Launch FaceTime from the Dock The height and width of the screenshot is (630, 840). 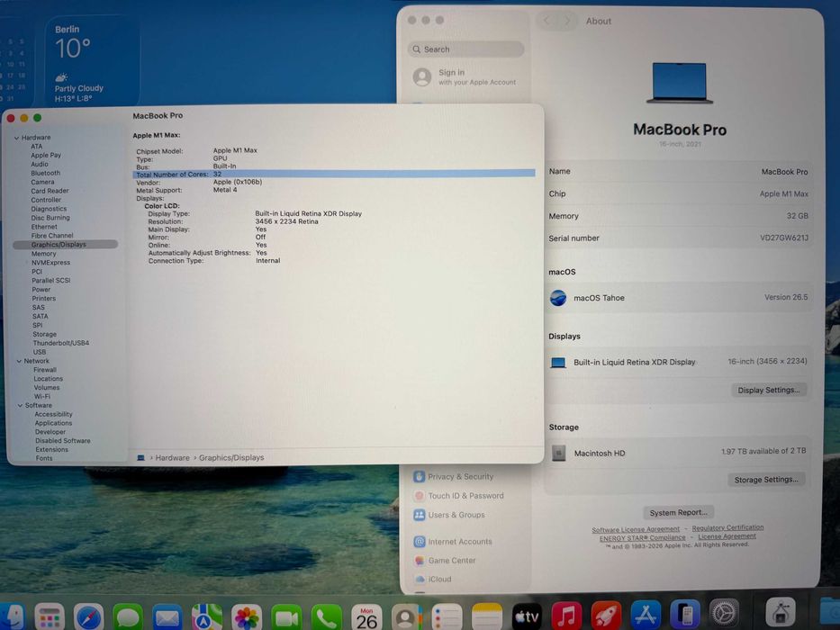pos(286,616)
